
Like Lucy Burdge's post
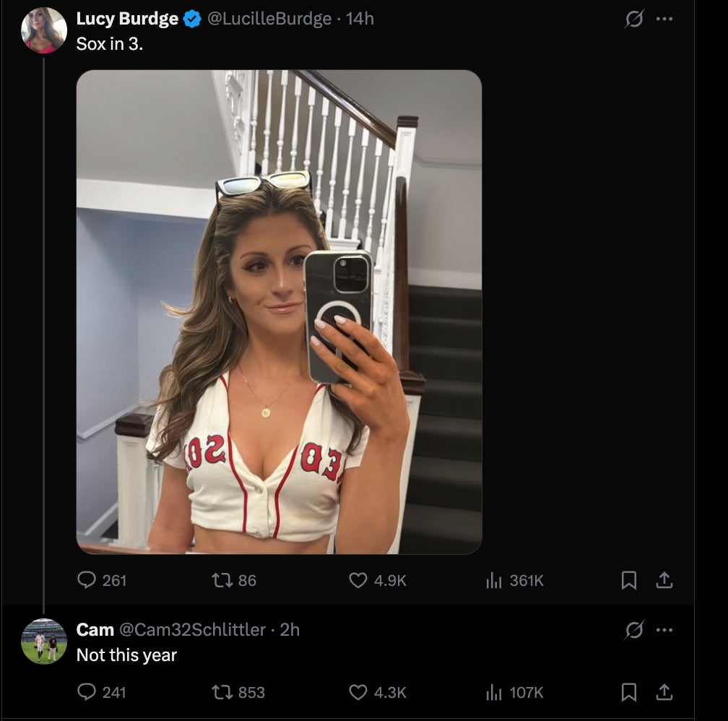tap(358, 580)
